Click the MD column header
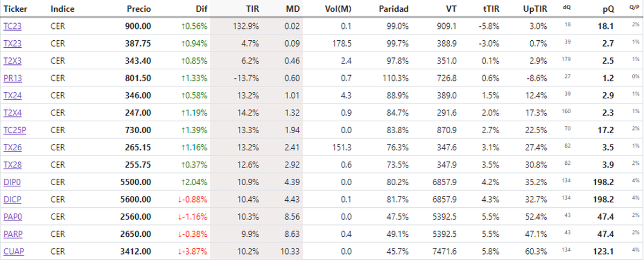The width and height of the screenshot is (644, 262). coord(293,9)
